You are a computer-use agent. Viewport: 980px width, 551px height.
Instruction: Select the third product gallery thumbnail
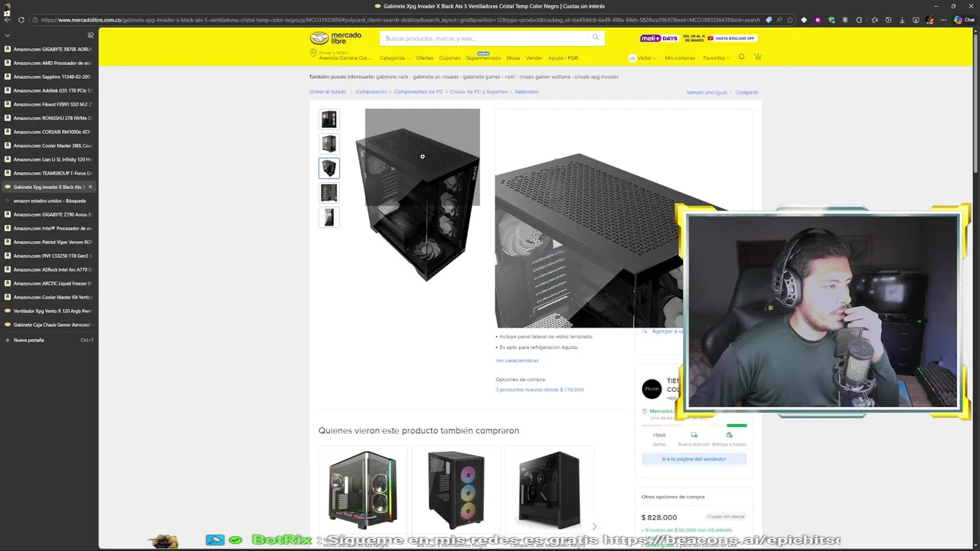coord(329,168)
